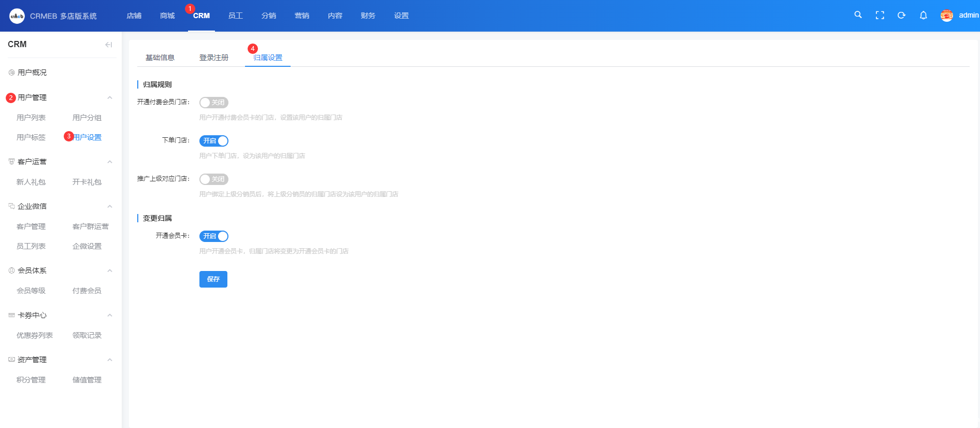Toggle fullscreen mode icon
The width and height of the screenshot is (980, 428).
(x=880, y=16)
